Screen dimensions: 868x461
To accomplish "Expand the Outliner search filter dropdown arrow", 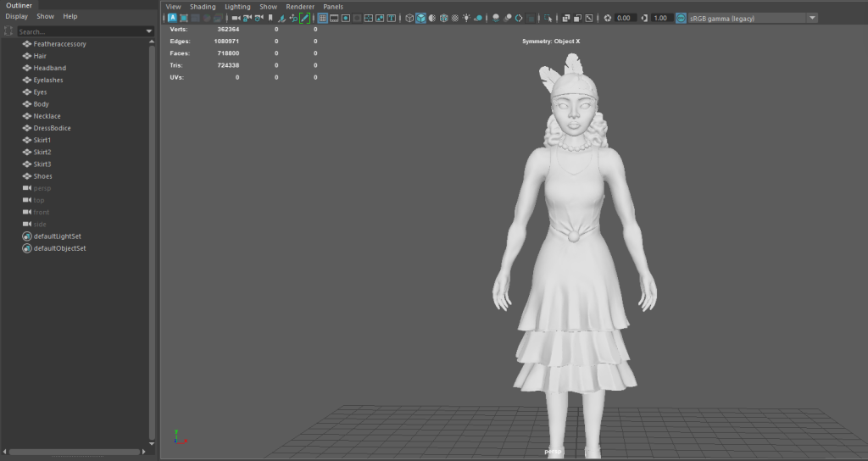I will [x=149, y=31].
